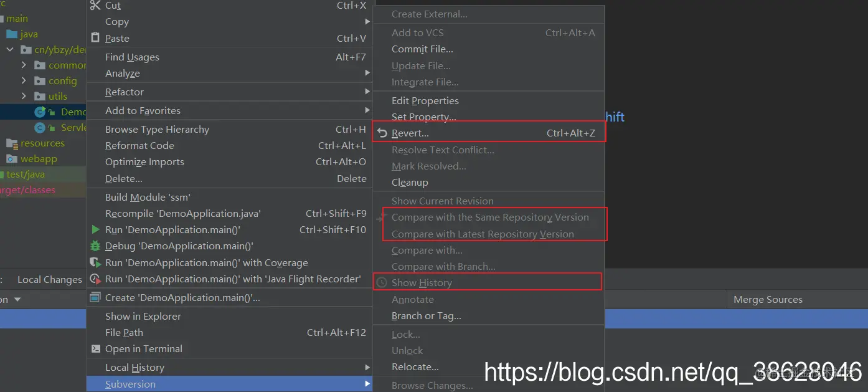Click the Paste clipboard icon

click(x=95, y=38)
